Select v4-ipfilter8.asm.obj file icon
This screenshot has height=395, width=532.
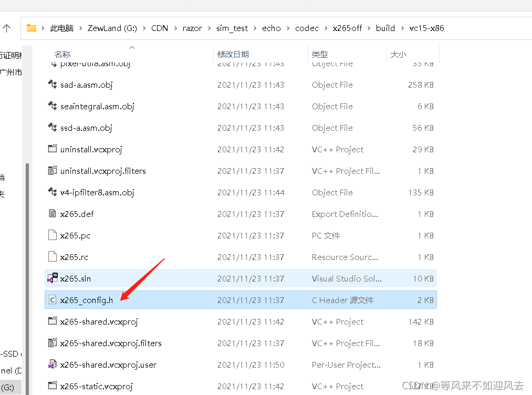(x=52, y=192)
